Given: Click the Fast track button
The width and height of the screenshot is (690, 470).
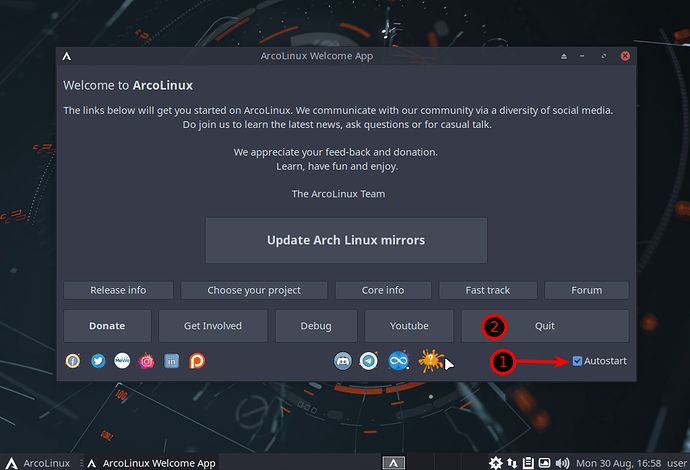Looking at the screenshot, I should coord(488,290).
